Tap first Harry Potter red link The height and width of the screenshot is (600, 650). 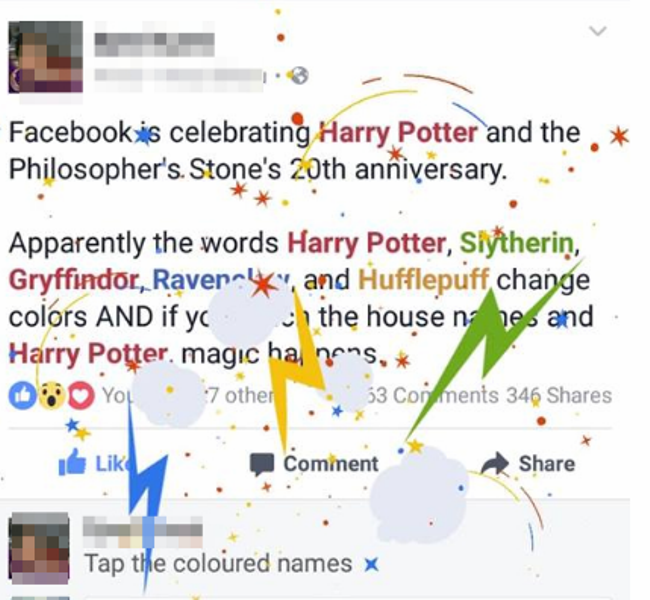pos(398,133)
